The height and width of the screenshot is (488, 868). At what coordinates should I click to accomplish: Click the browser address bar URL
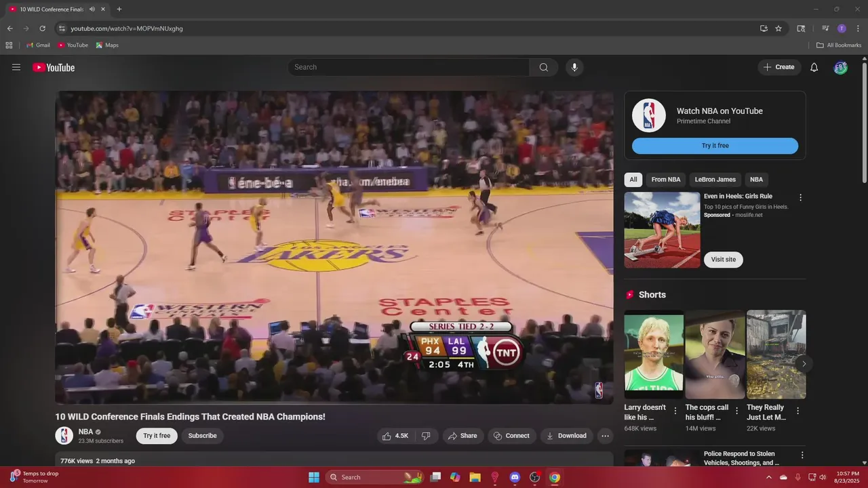click(127, 28)
